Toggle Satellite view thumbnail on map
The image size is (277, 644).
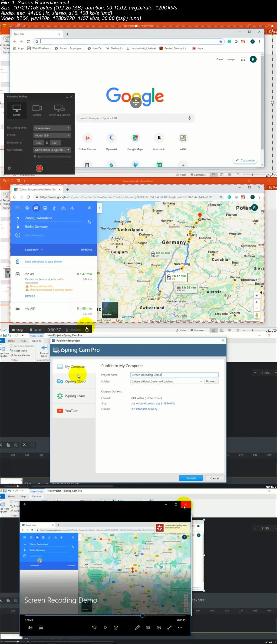click(110, 309)
